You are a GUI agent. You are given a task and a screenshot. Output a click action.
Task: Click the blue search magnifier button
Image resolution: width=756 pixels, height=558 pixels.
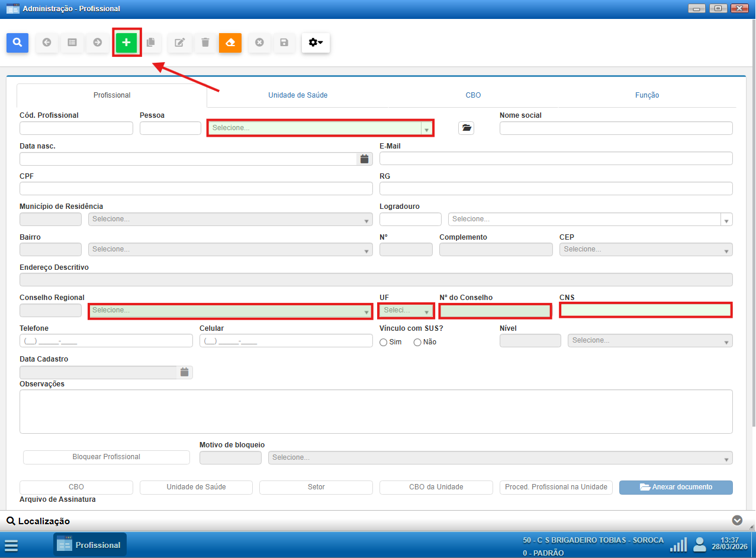[x=18, y=43]
